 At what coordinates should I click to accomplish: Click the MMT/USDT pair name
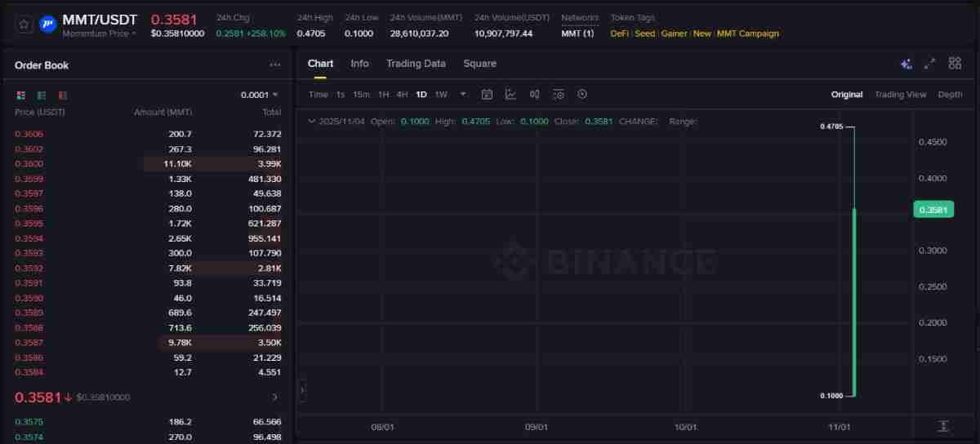tap(100, 19)
